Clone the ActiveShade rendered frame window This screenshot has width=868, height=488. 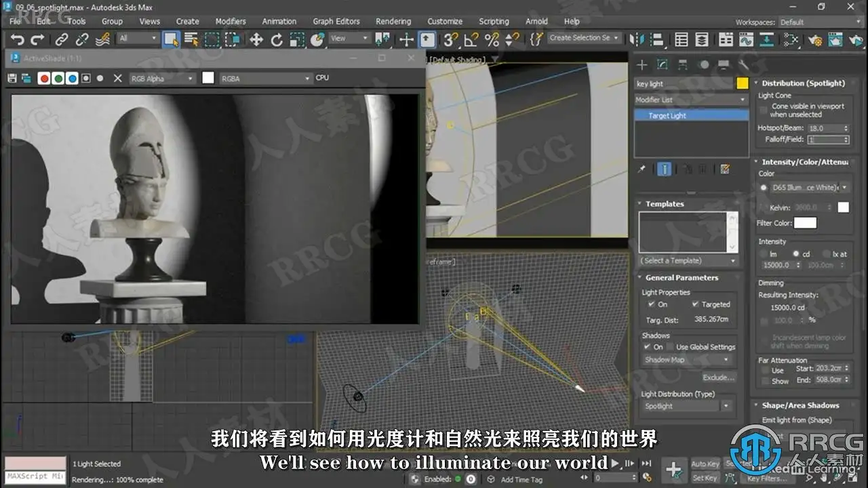[x=26, y=79]
